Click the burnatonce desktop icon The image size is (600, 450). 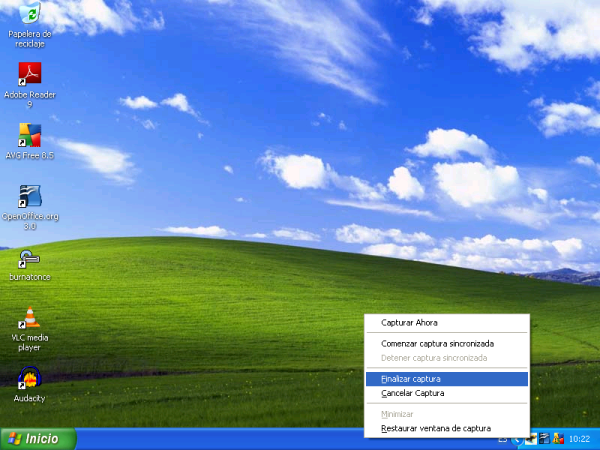[29, 259]
